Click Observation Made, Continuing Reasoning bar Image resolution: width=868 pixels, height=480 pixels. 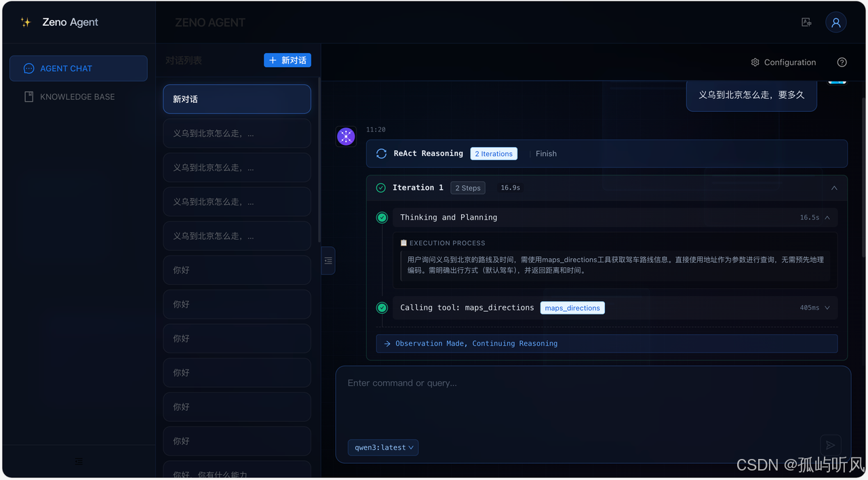607,344
